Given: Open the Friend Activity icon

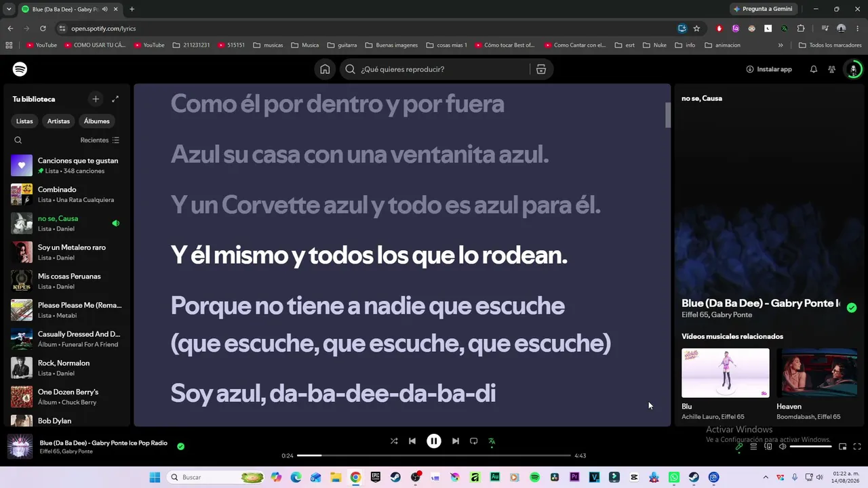Looking at the screenshot, I should click(832, 69).
